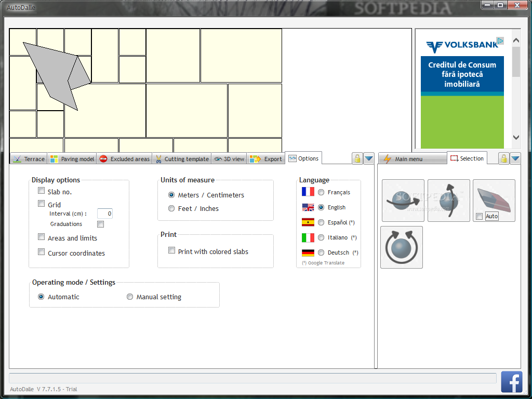This screenshot has height=399, width=532.
Task: Switch to Cutting template tab
Action: 182,159
